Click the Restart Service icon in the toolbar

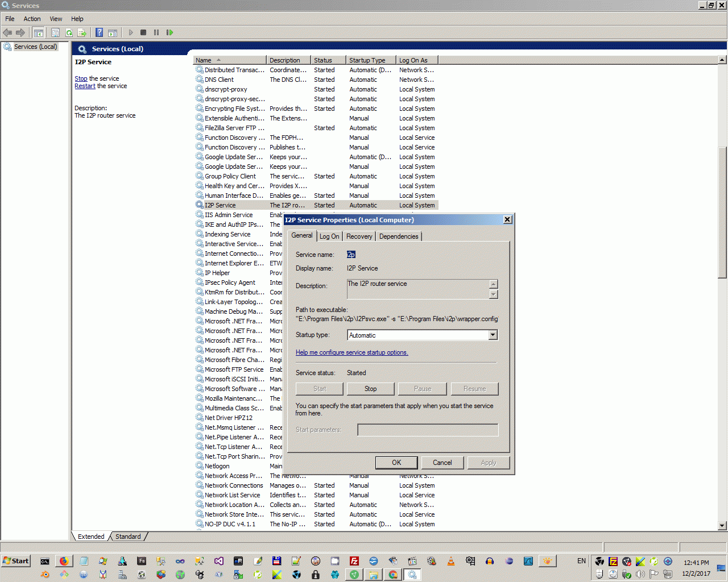169,33
